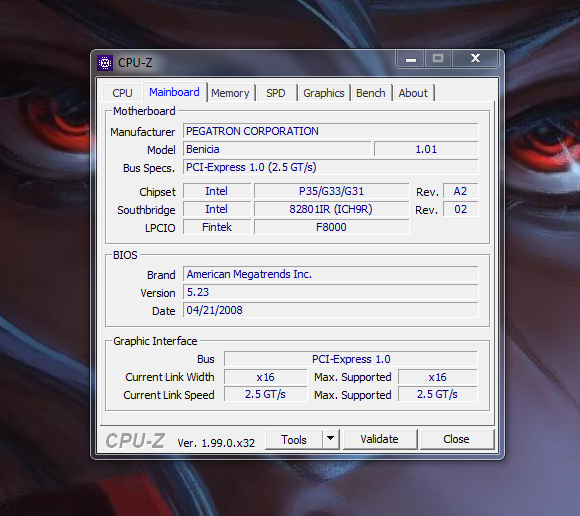Select the Mainboard tab
580x516 pixels.
[174, 92]
